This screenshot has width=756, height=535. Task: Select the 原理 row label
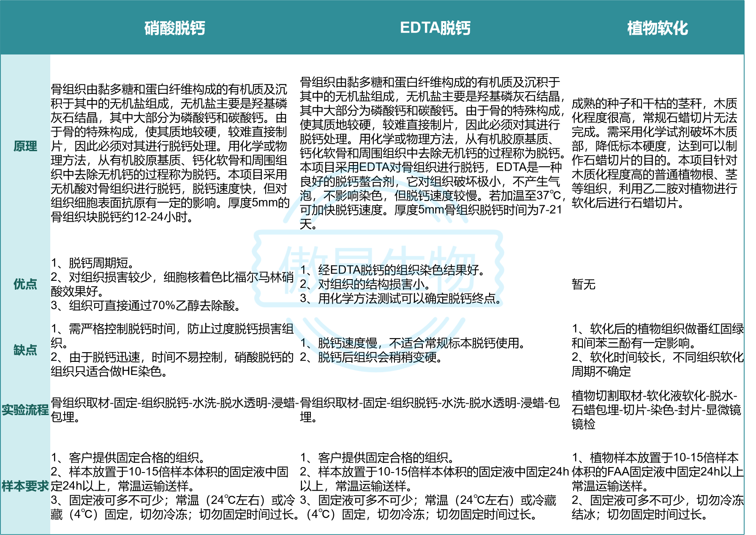click(25, 146)
